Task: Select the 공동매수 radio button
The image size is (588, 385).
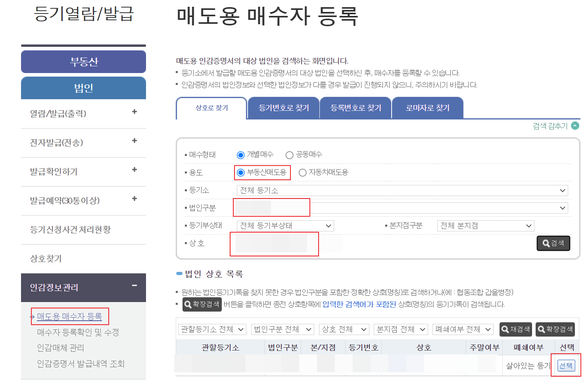Action: coord(290,155)
